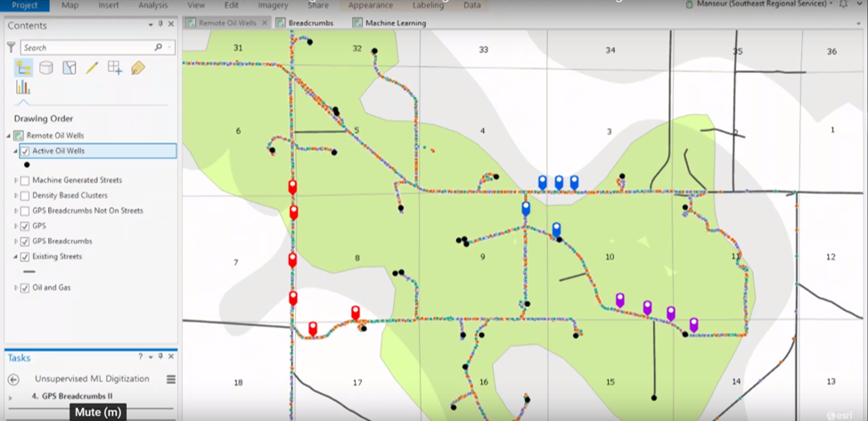
Task: Select List By Labeling tag icon
Action: tap(138, 68)
